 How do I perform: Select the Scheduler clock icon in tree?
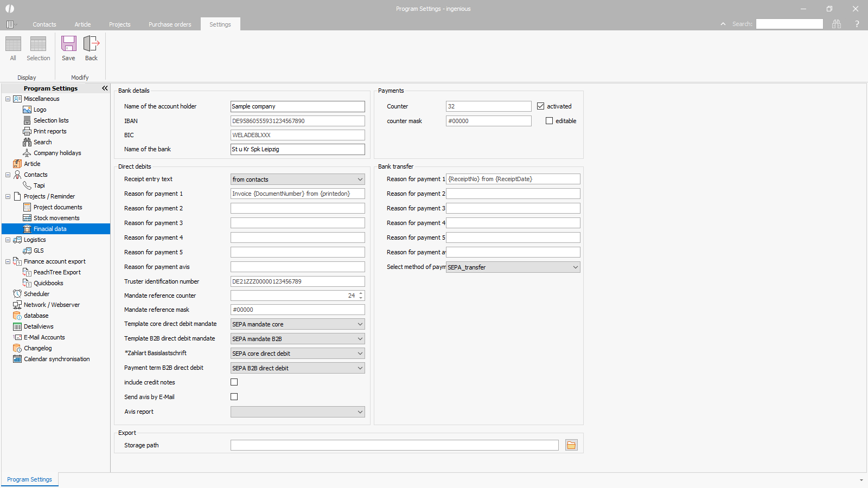point(17,294)
